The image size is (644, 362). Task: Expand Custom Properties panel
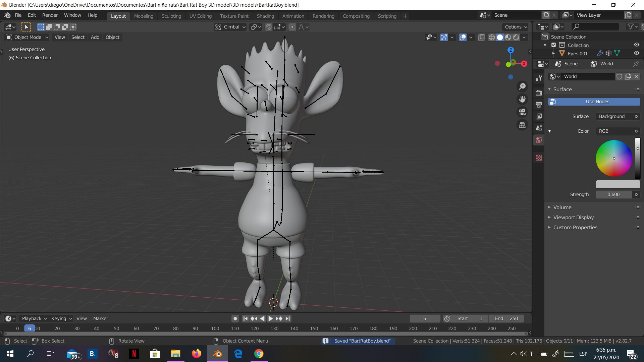pyautogui.click(x=575, y=227)
